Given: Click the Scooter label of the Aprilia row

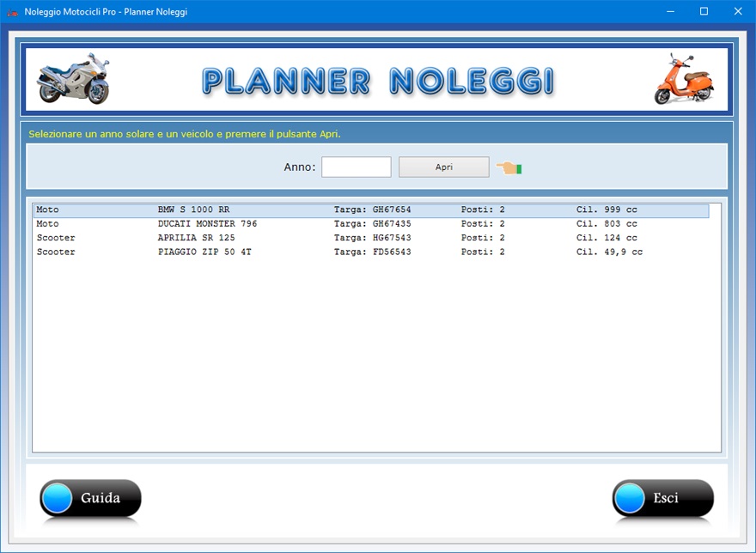Looking at the screenshot, I should point(56,238).
